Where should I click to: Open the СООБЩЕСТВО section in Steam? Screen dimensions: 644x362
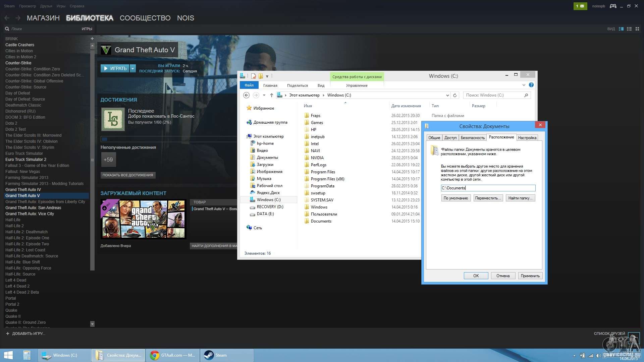click(145, 18)
